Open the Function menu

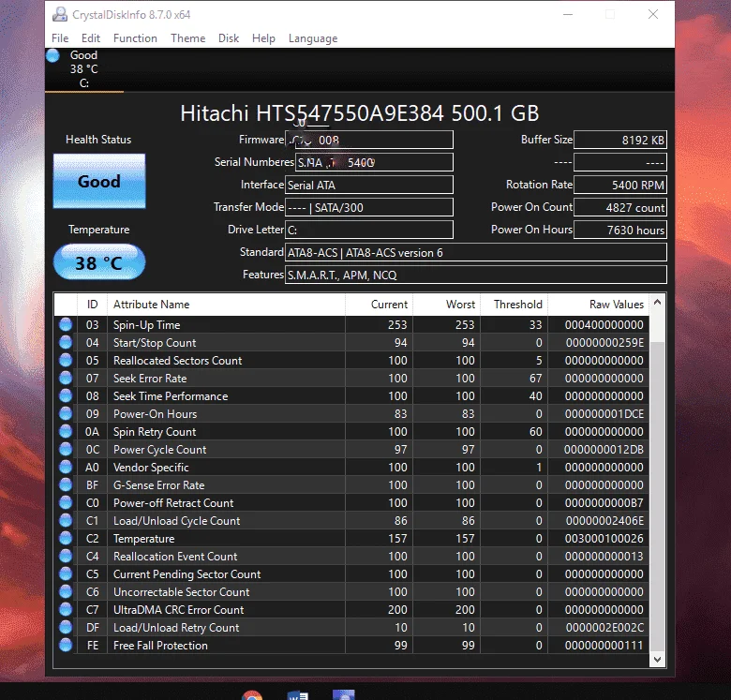[x=135, y=38]
